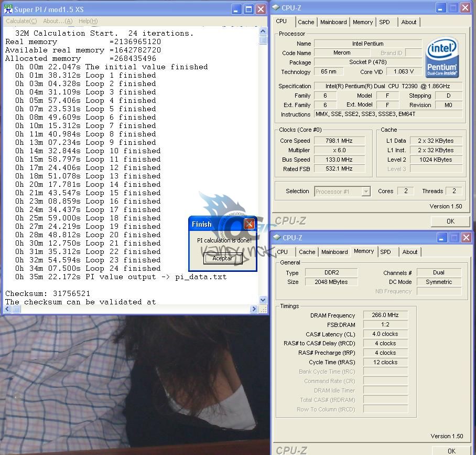476x455 pixels.
Task: Open the Calculate menu in Super PI
Action: (x=21, y=21)
